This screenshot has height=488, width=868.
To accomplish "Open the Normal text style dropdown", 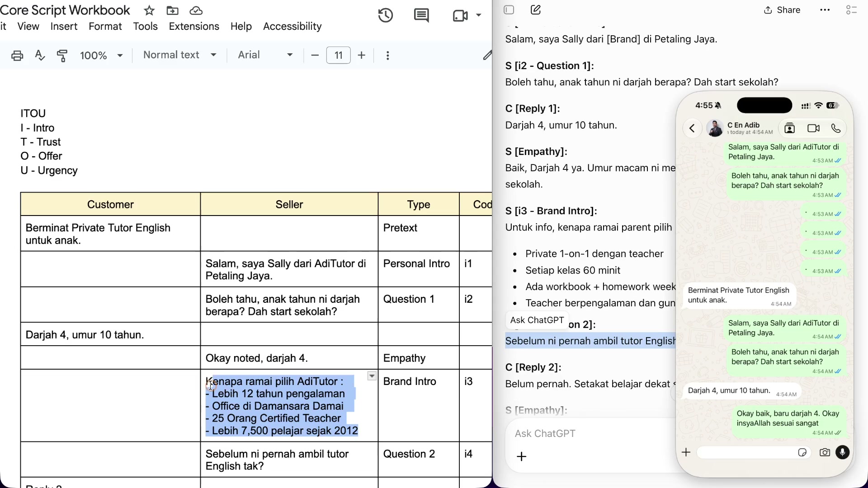I will tap(179, 55).
